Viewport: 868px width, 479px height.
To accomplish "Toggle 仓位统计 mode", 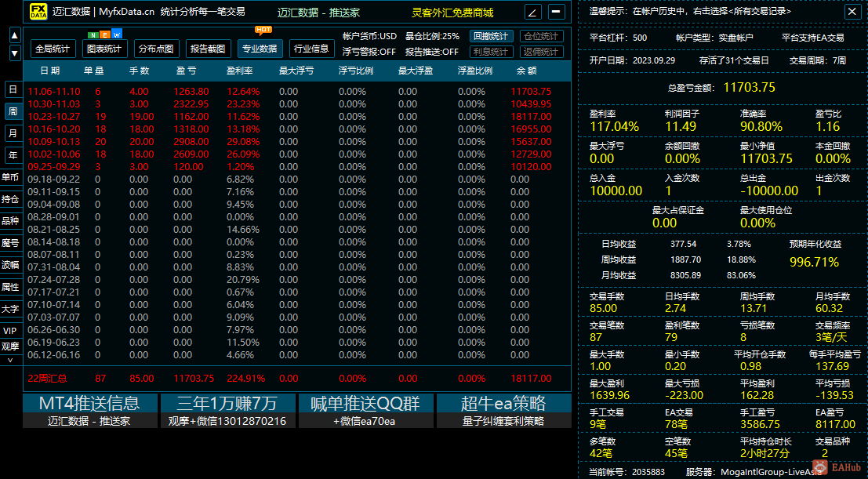I will (x=541, y=36).
